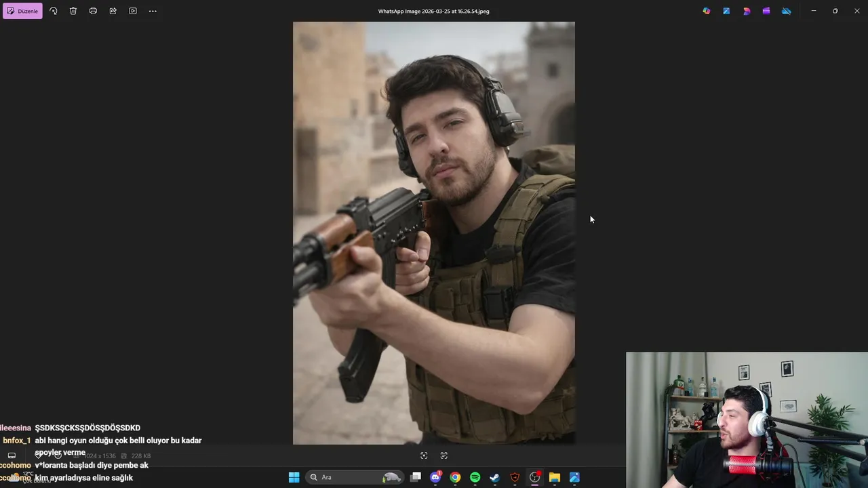
Task: Click the fit-to-window zoom icon below image
Action: 424,455
